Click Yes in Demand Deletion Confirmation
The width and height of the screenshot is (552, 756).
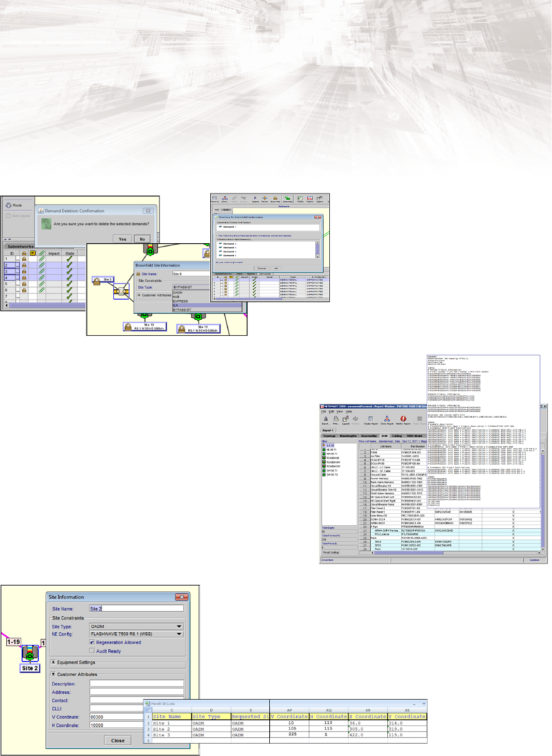[x=123, y=239]
